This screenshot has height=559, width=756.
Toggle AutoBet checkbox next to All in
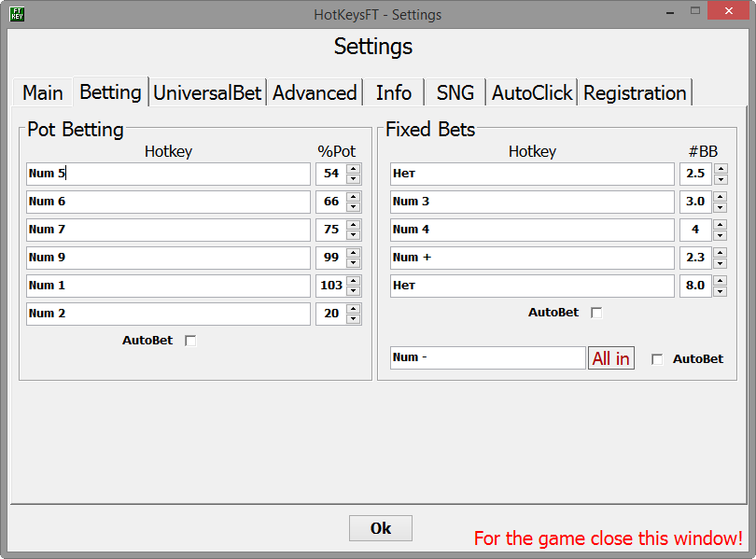657,359
